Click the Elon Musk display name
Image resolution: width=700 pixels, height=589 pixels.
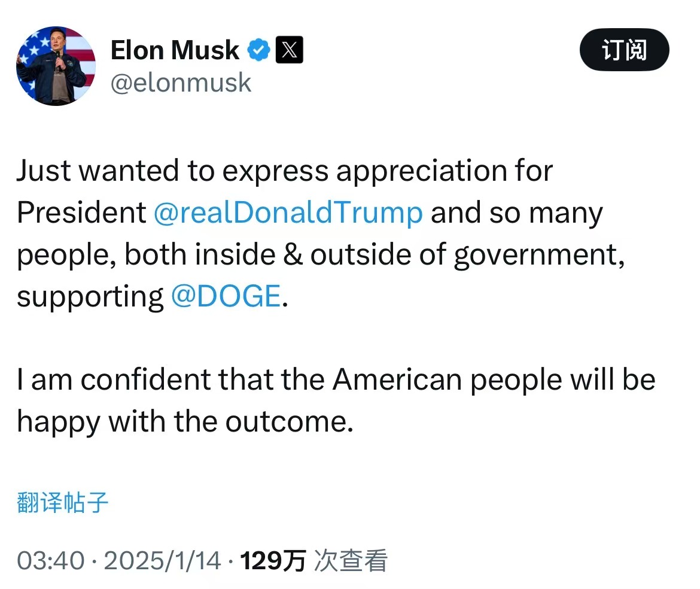pyautogui.click(x=175, y=50)
